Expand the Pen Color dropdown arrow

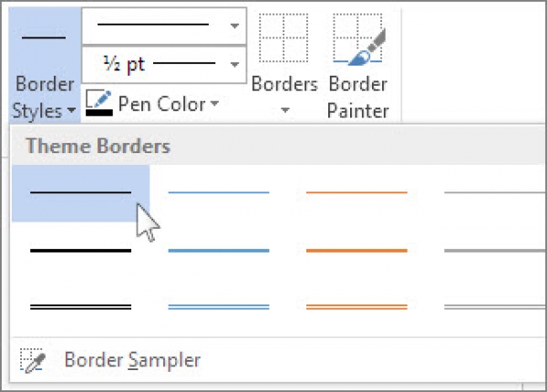(x=214, y=104)
